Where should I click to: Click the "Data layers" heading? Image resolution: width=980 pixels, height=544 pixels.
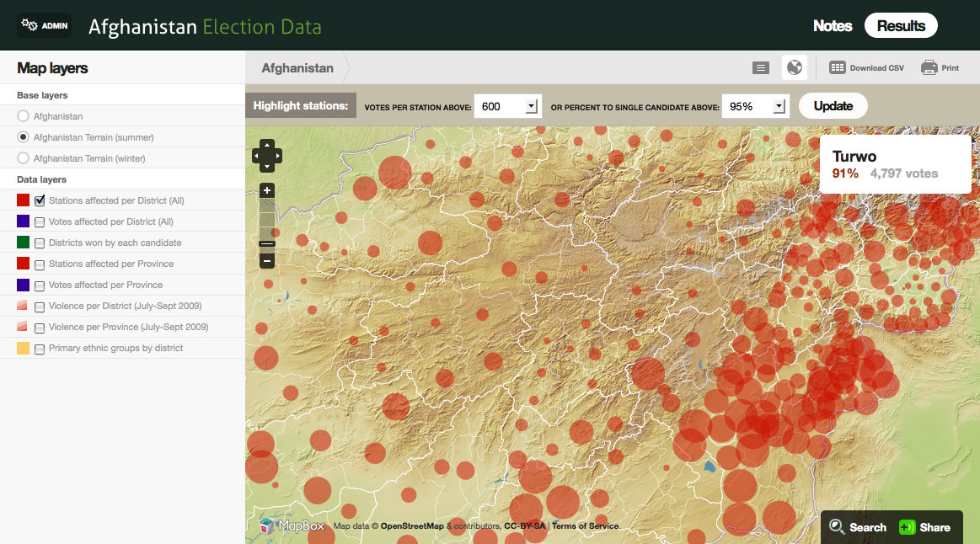[x=41, y=179]
